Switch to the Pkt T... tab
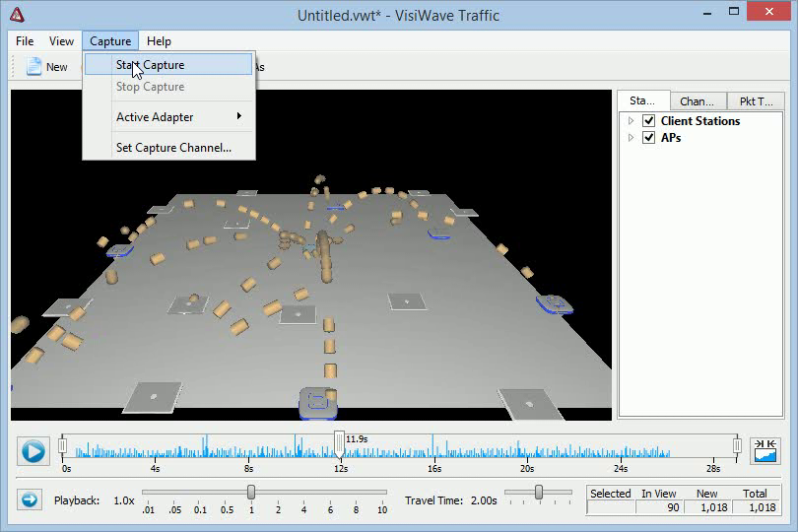The height and width of the screenshot is (532, 798). tap(756, 101)
